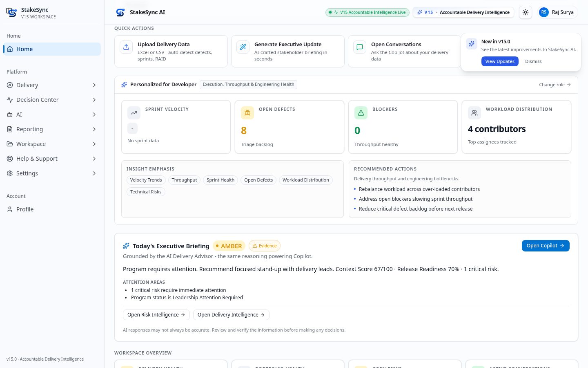
Task: Click the Home house icon in sidebar
Action: 10,49
